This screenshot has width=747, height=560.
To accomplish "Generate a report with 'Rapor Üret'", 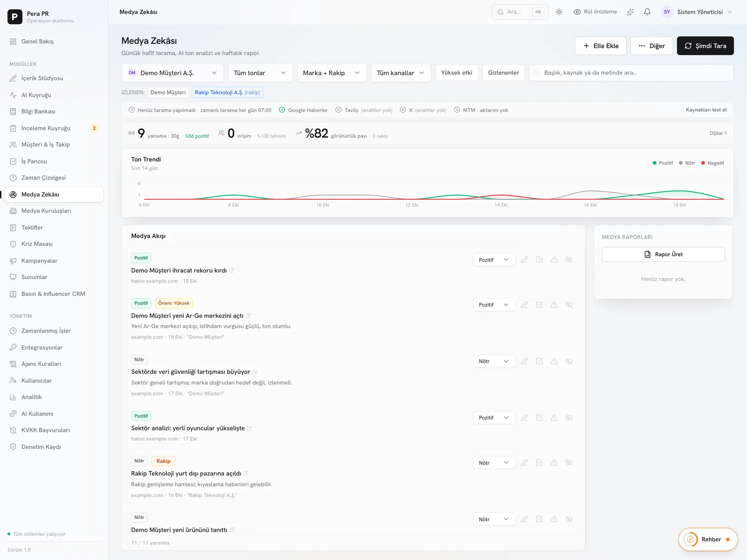I will pos(663,254).
